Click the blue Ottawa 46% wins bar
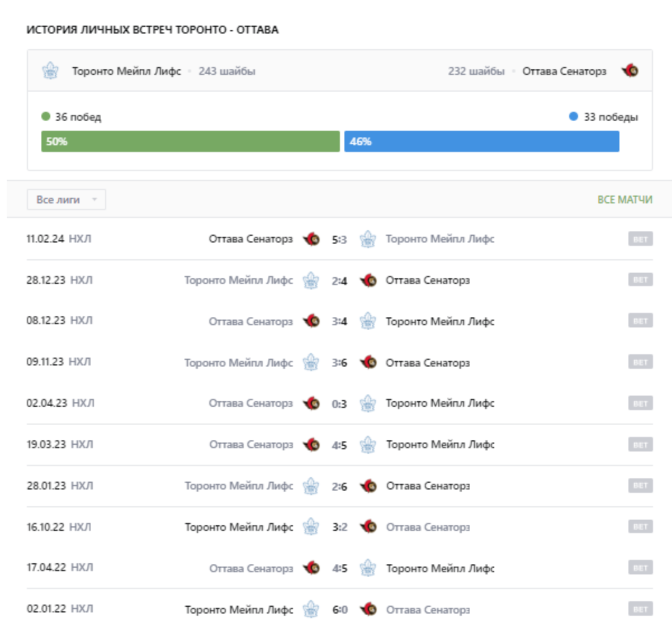The height and width of the screenshot is (637, 672). point(481,141)
